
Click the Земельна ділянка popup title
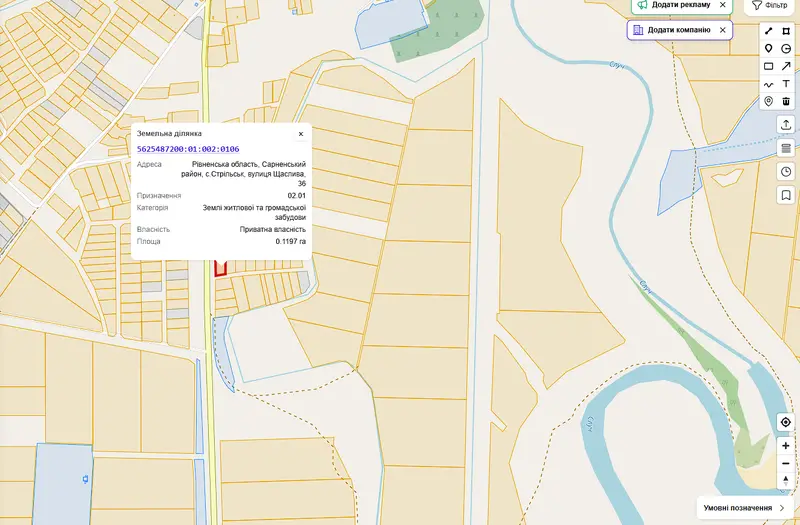pyautogui.click(x=169, y=134)
